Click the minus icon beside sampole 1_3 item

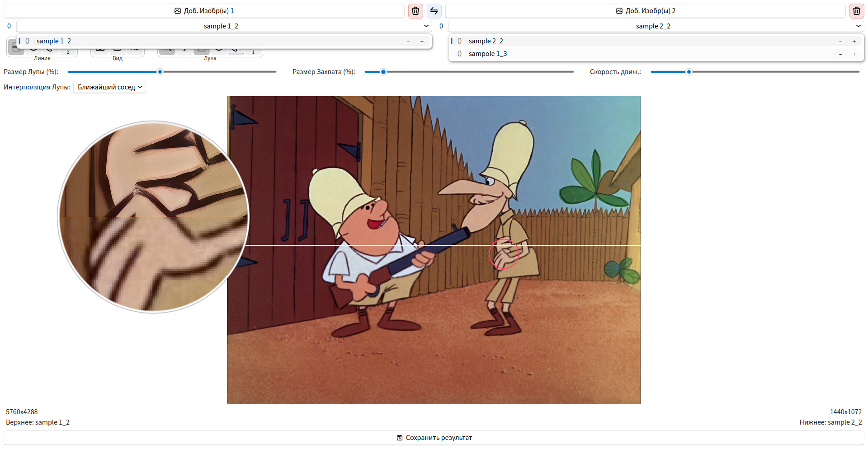(840, 54)
